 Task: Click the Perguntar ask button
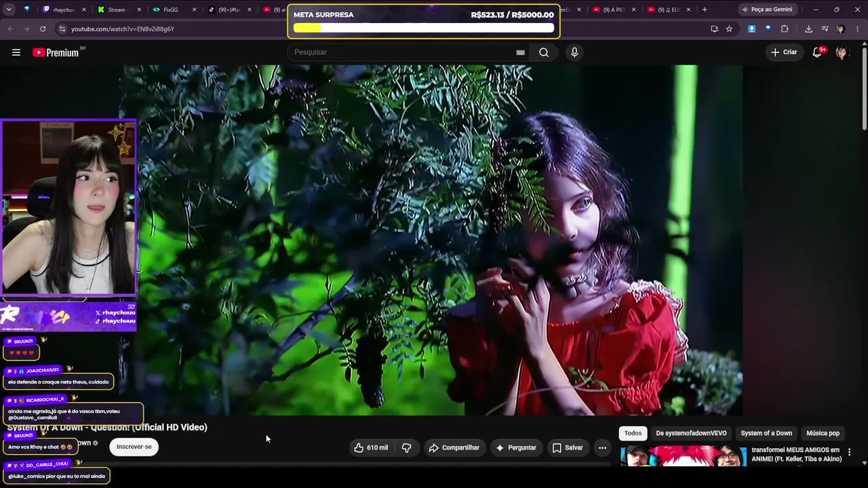[515, 447]
